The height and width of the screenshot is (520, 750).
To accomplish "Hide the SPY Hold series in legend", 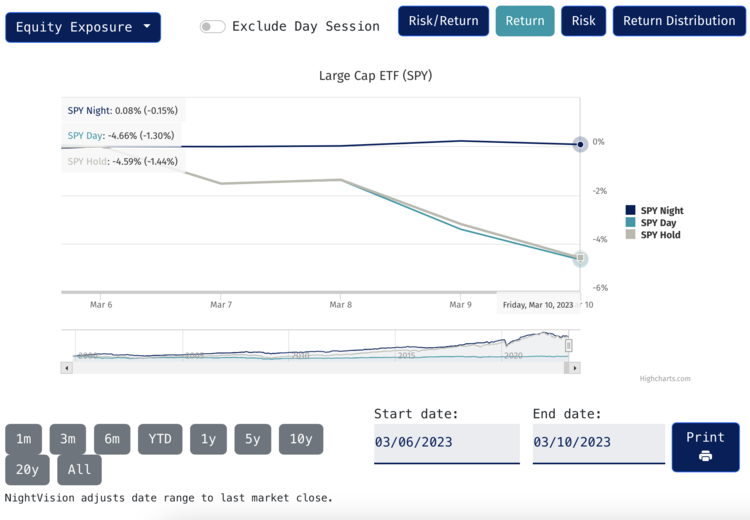I will point(660,235).
